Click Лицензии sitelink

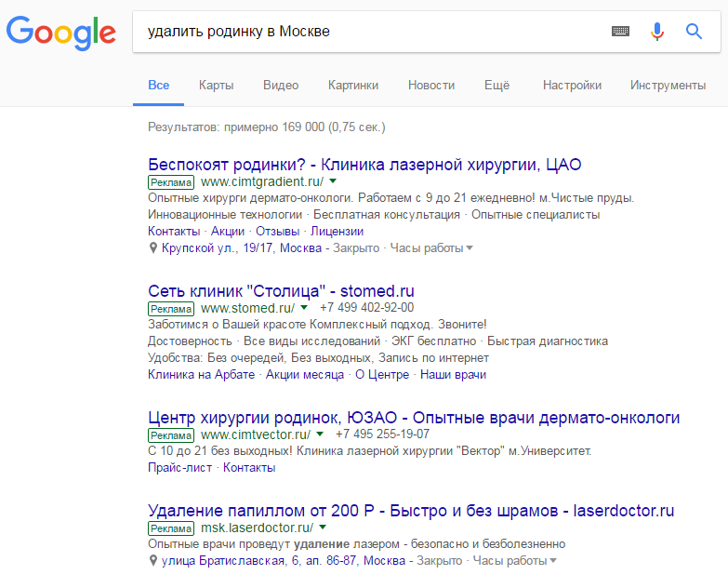tap(338, 232)
